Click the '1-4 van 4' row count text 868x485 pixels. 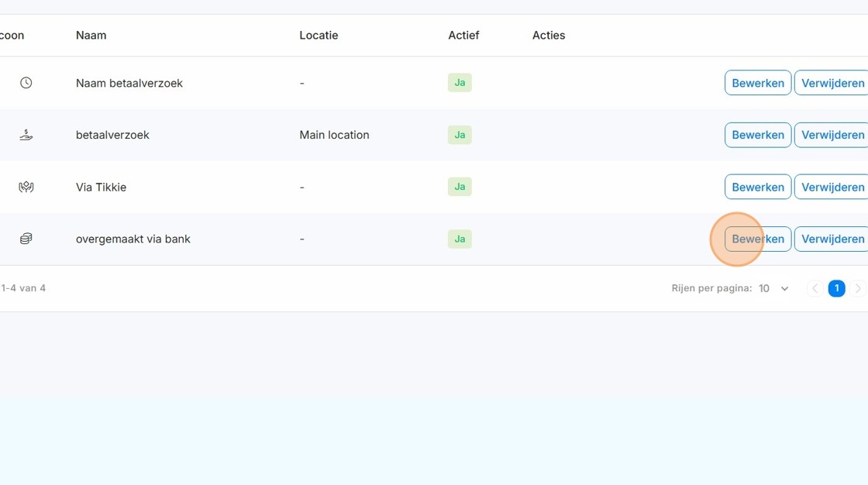point(23,288)
